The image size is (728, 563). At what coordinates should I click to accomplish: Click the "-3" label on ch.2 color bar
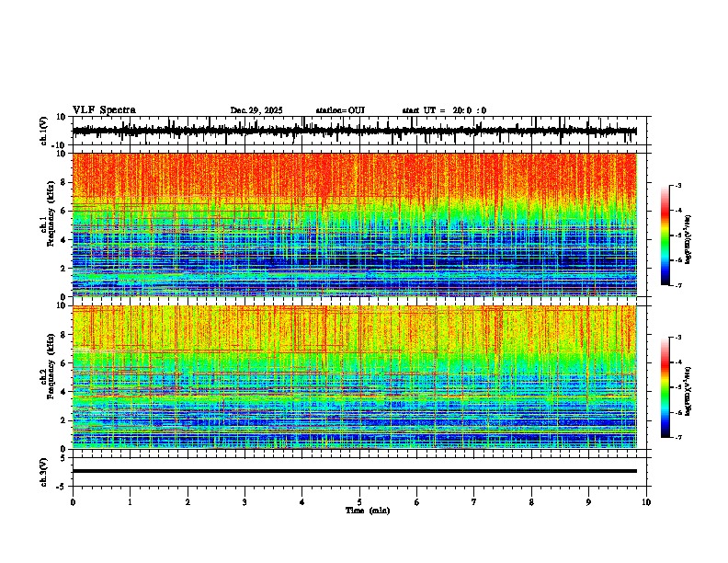point(678,338)
